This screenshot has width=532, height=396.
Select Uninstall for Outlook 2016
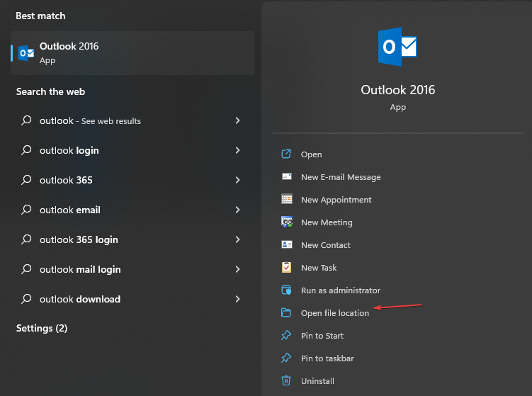click(x=317, y=381)
